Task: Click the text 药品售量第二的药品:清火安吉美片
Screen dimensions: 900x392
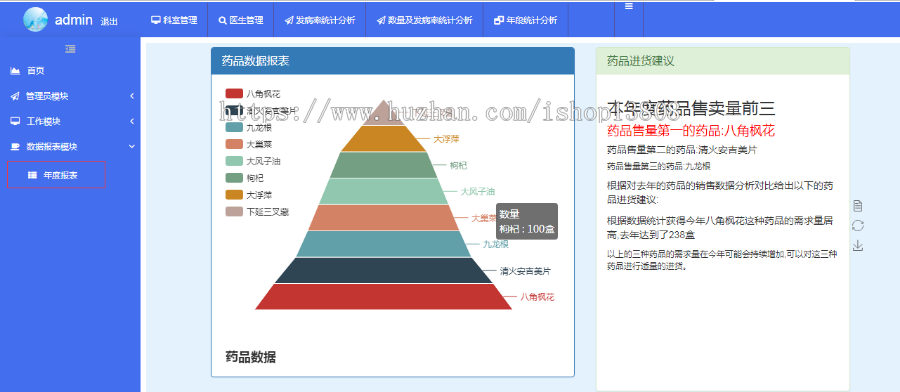Action: [682, 150]
